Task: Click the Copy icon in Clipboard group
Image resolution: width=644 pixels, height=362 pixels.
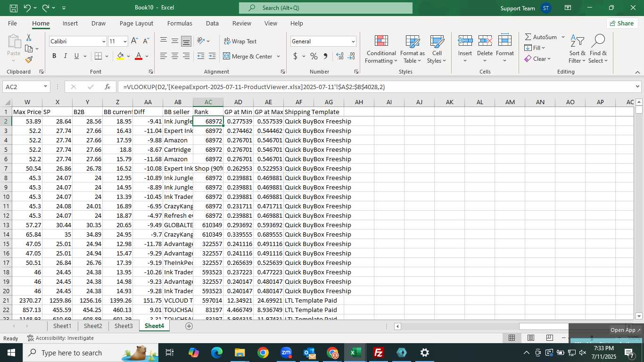Action: [29, 49]
